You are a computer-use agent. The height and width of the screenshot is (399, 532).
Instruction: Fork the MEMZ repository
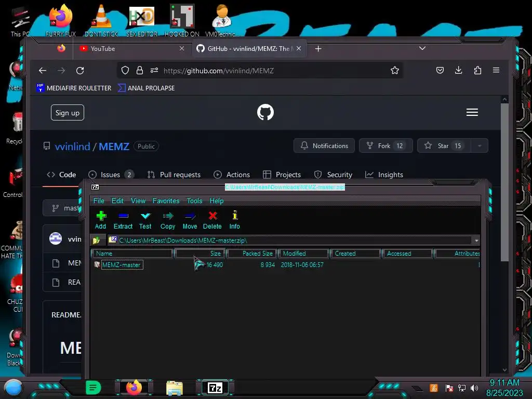coord(386,145)
